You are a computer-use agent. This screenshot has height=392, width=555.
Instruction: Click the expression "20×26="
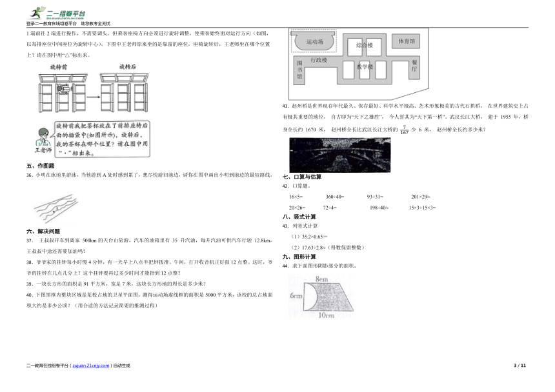pyautogui.click(x=297, y=208)
